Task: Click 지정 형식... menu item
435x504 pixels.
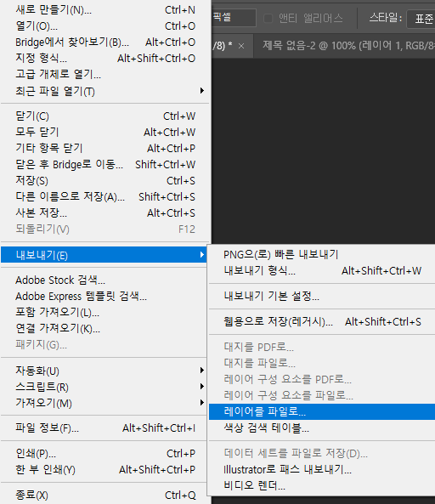Action: (105, 58)
